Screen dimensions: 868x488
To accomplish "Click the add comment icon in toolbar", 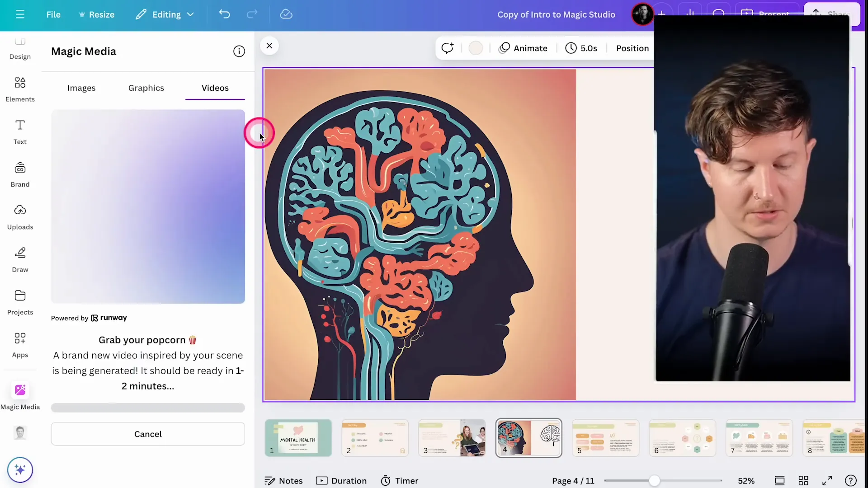I will (x=448, y=48).
